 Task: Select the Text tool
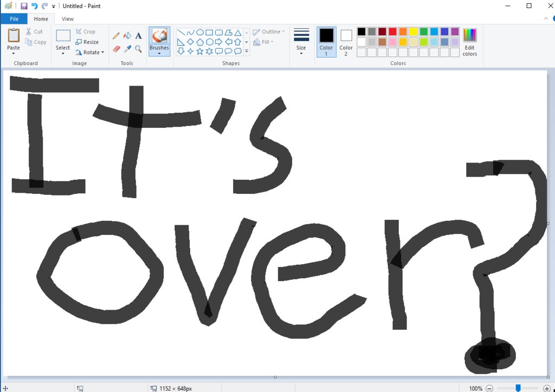(139, 36)
